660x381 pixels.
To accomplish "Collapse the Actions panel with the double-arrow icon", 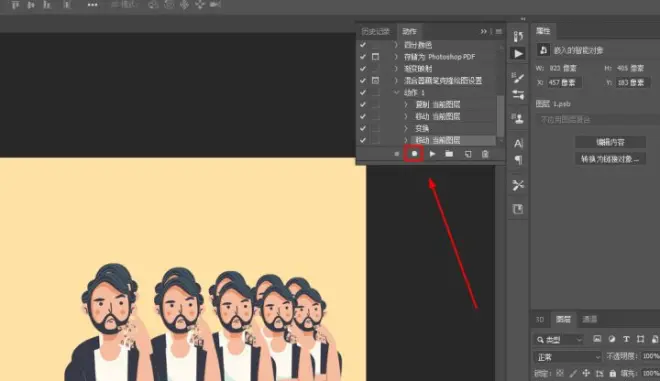I will pos(484,32).
